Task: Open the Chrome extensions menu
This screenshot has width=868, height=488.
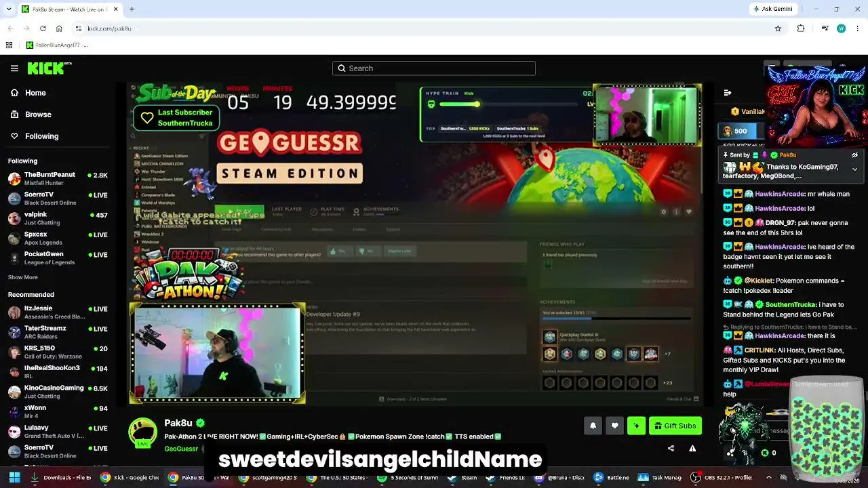Action: (801, 28)
